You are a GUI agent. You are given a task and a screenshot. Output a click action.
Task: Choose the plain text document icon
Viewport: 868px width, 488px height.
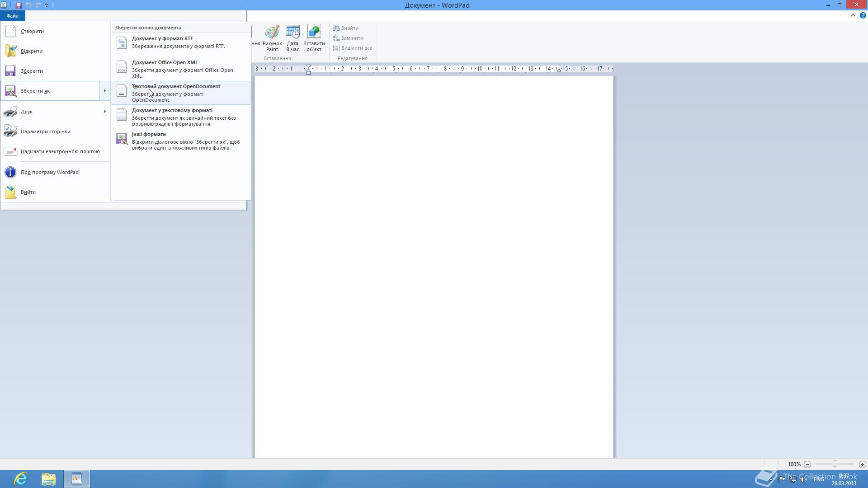pyautogui.click(x=122, y=115)
